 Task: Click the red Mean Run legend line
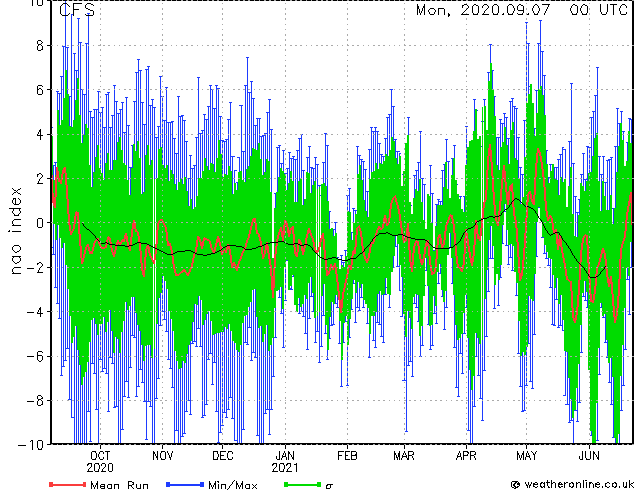(68, 484)
